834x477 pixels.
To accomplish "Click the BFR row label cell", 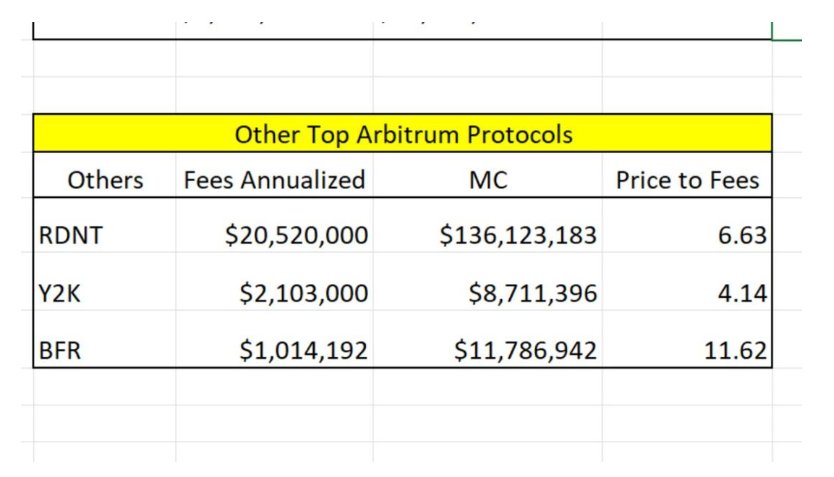I will pos(105,339).
